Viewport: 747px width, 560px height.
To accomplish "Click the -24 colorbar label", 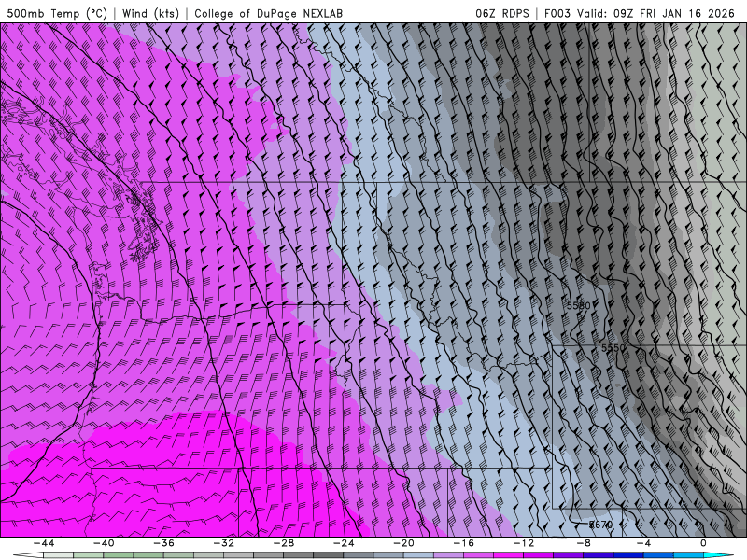I will coord(344,543).
